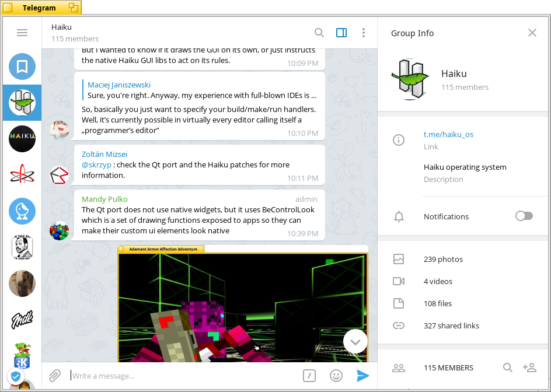The image size is (551, 392).
Task: Close the Group Info panel
Action: [532, 33]
